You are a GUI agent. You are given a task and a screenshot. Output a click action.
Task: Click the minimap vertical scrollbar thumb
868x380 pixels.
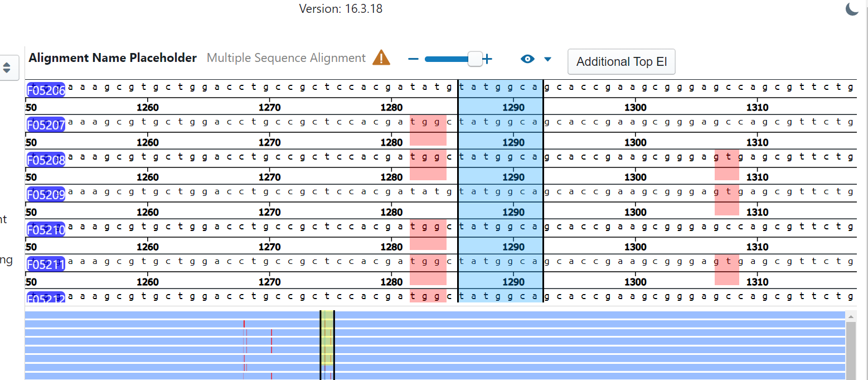point(851,350)
